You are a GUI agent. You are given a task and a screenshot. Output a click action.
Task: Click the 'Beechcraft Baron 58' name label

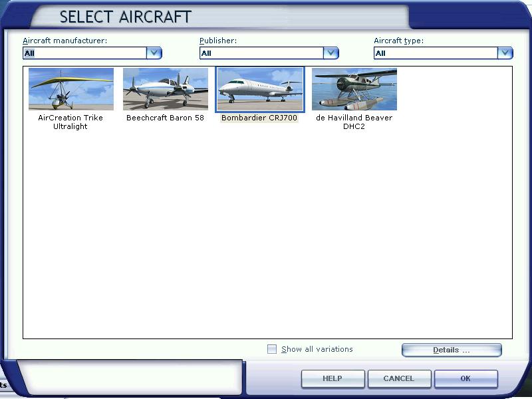[165, 118]
